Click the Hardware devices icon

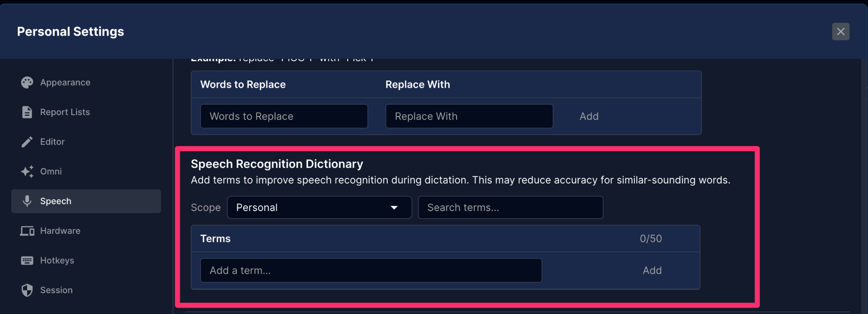pyautogui.click(x=27, y=231)
